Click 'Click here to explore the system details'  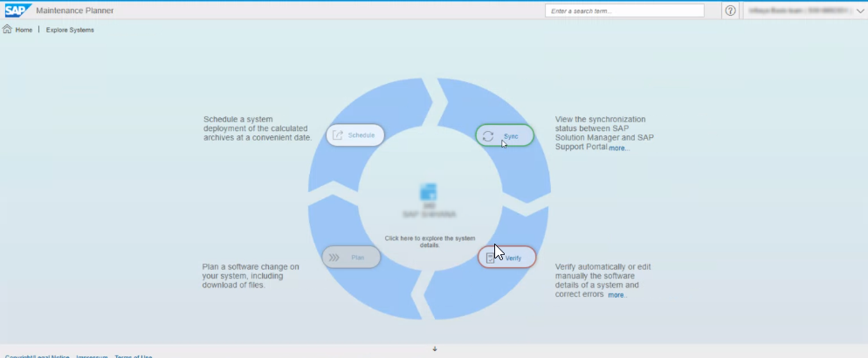pyautogui.click(x=430, y=241)
